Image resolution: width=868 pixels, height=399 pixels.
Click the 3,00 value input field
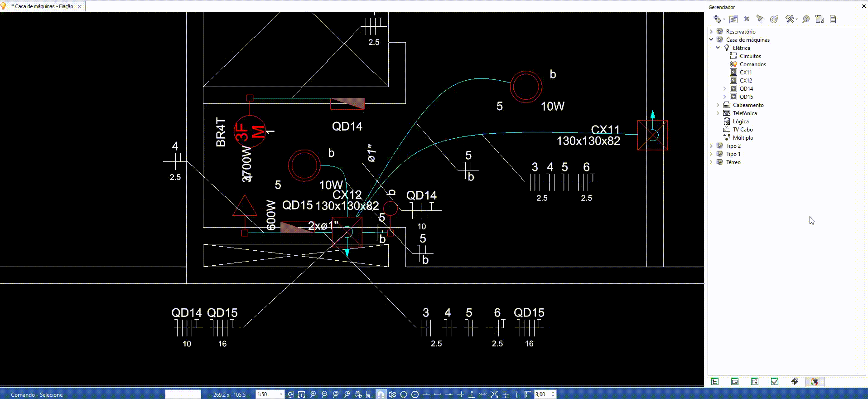542,394
